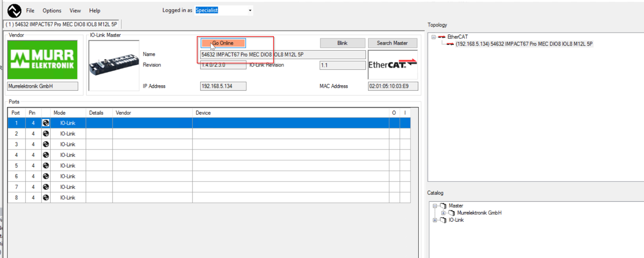Click the Search Master button
Viewport: 644px width, 258px height.
click(x=392, y=43)
